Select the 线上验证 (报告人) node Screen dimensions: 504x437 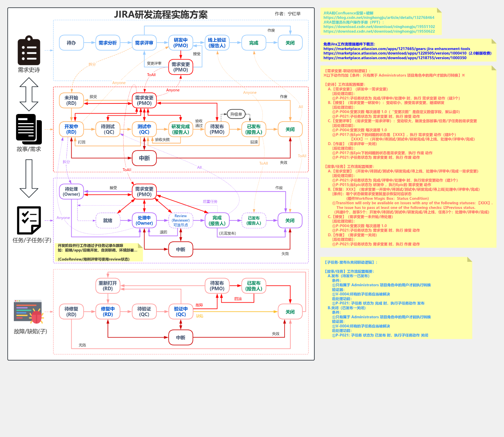pyautogui.click(x=217, y=43)
